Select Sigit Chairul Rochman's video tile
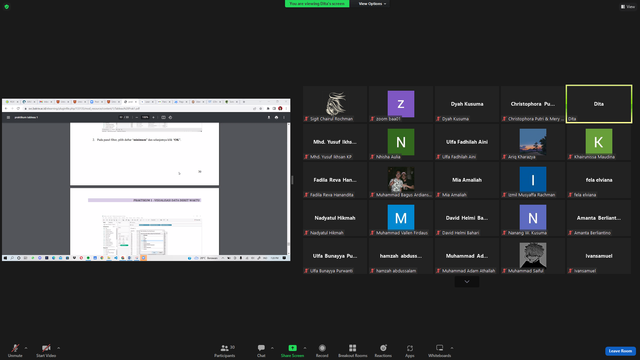 point(335,104)
